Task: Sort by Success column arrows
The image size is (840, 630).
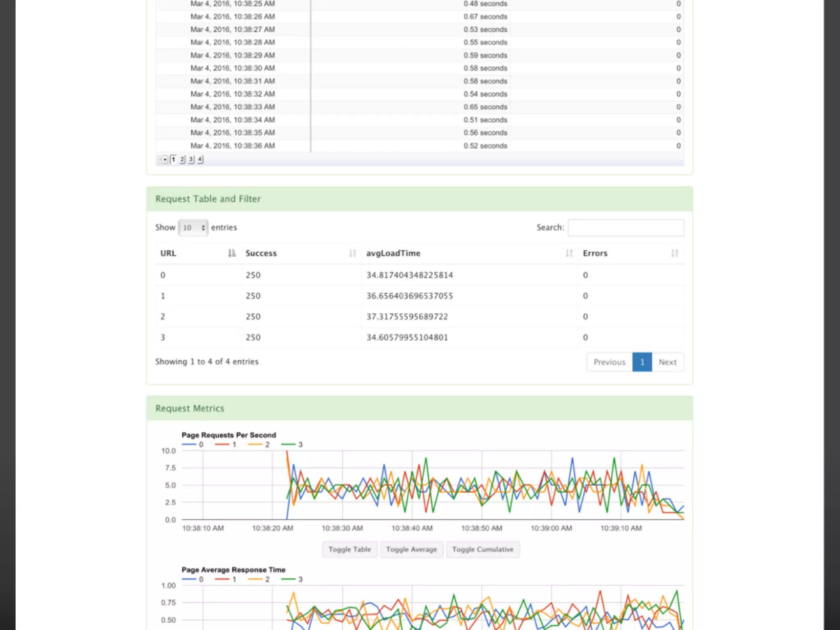Action: click(x=352, y=253)
